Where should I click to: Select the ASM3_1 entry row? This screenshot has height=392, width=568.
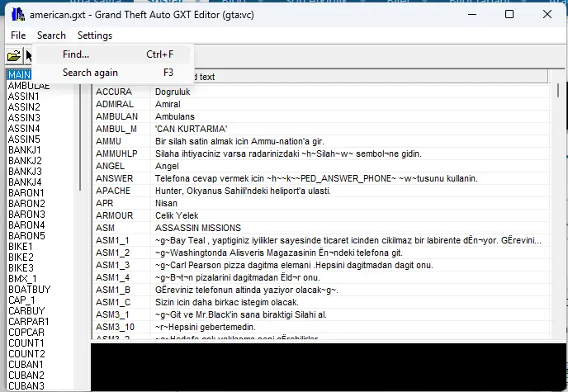[x=321, y=314]
